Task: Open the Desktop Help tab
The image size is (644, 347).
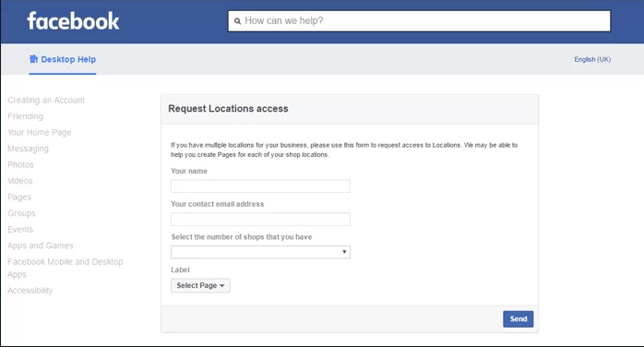Action: point(63,59)
